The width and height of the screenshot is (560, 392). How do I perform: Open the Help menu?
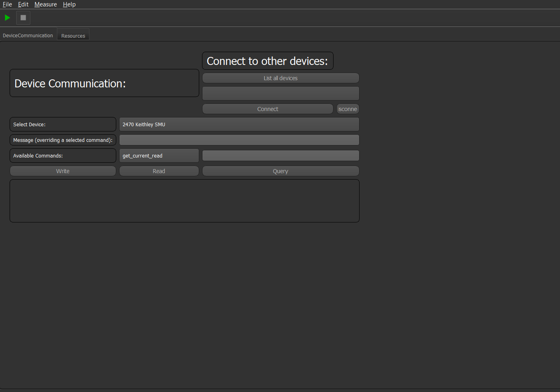click(69, 4)
